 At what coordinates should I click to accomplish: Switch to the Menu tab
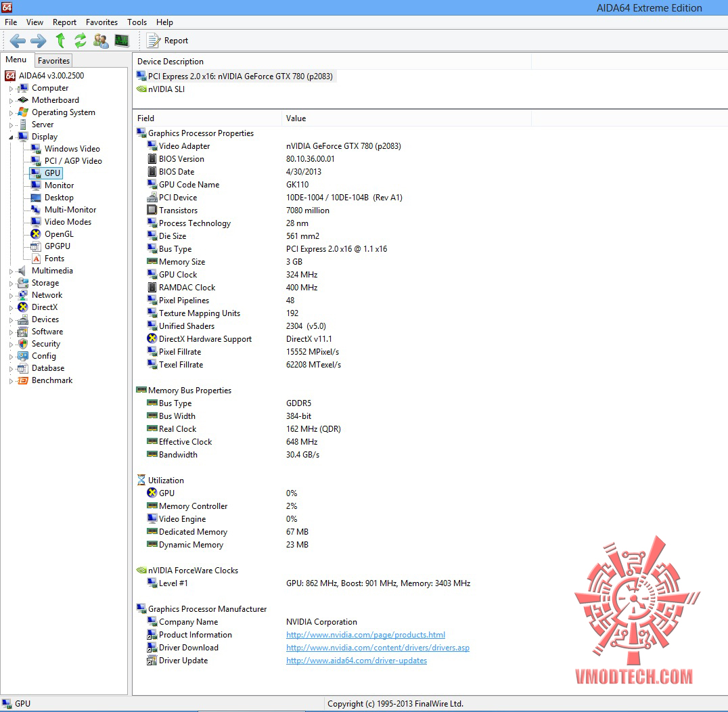[16, 60]
